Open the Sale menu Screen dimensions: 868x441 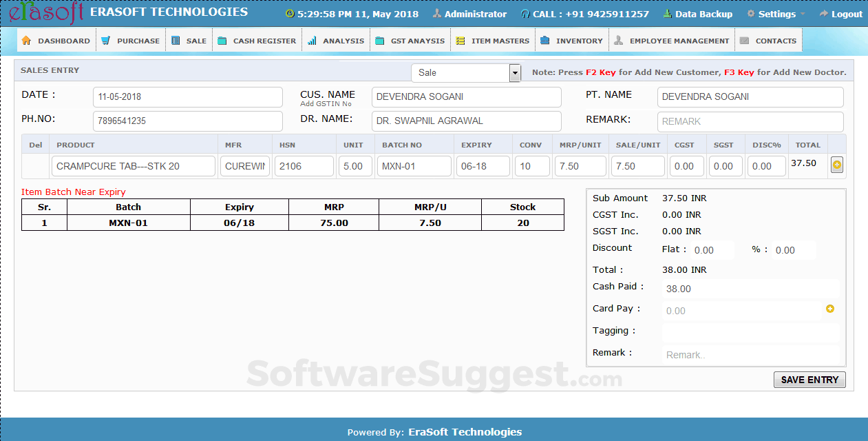(x=189, y=41)
